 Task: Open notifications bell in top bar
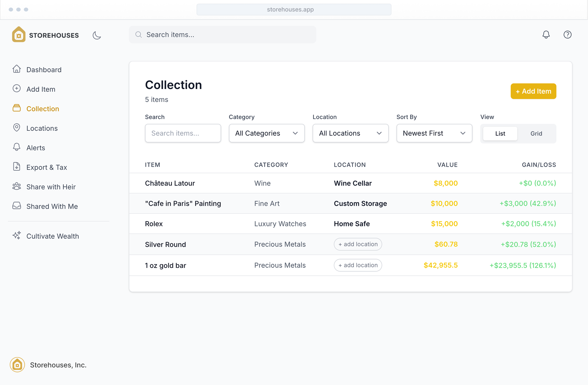(x=546, y=35)
